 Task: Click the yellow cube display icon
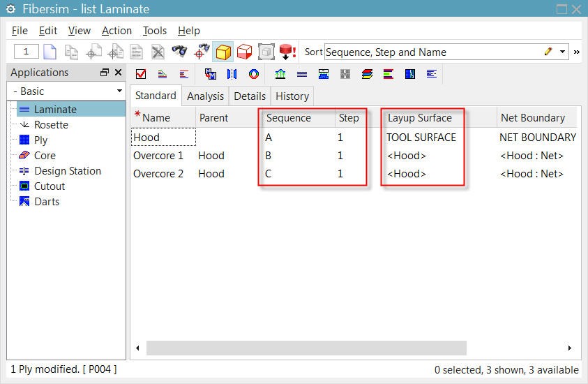pyautogui.click(x=223, y=52)
